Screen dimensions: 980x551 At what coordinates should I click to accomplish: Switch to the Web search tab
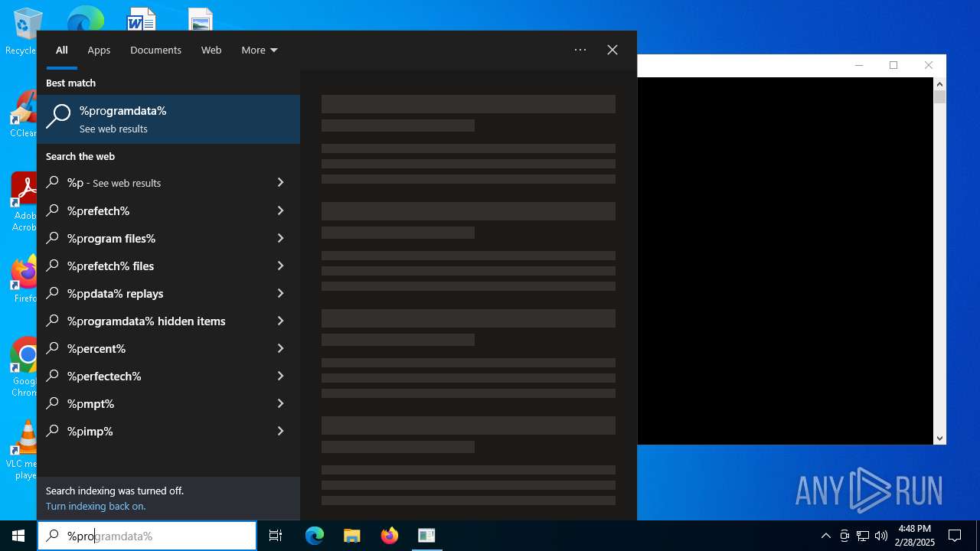tap(211, 50)
